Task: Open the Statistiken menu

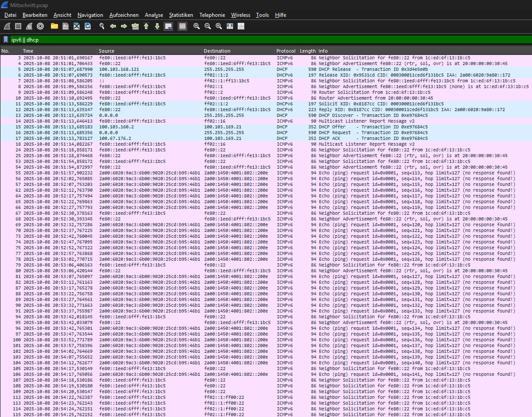Action: [x=181, y=15]
